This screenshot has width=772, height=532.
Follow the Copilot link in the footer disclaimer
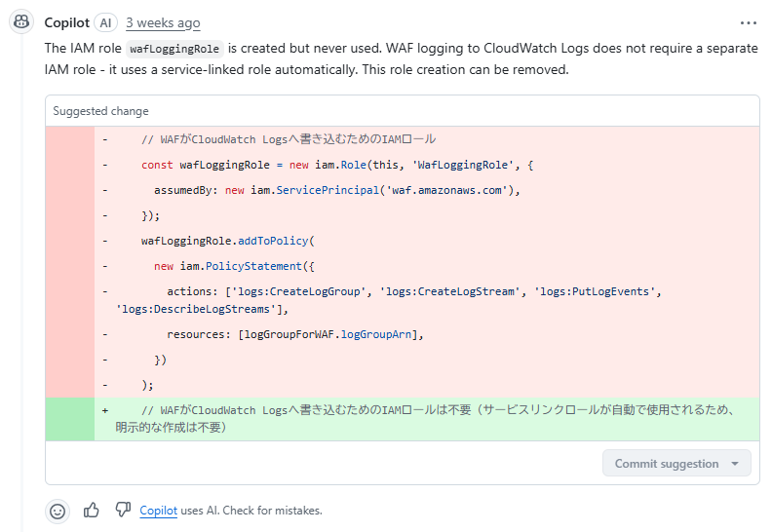[158, 511]
